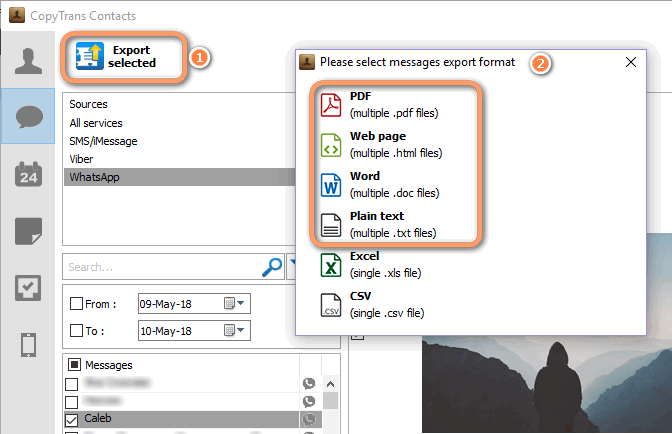Select SMS/iMessage source
The width and height of the screenshot is (672, 434).
point(103,141)
